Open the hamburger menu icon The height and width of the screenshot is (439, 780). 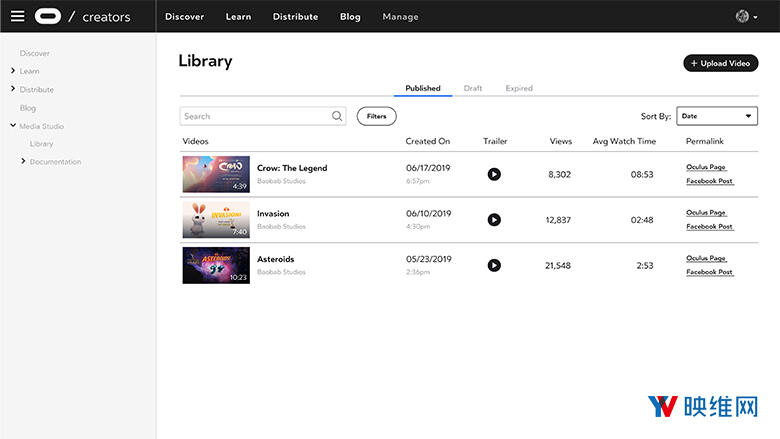17,16
